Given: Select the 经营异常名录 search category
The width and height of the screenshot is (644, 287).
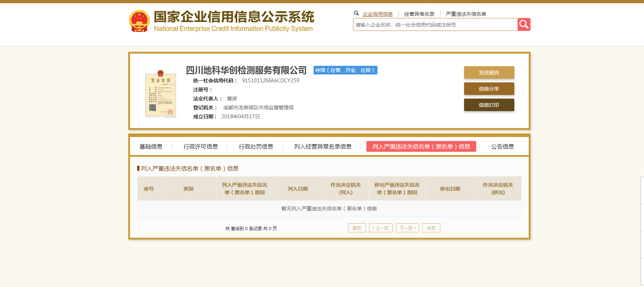Looking at the screenshot, I should click(x=419, y=14).
